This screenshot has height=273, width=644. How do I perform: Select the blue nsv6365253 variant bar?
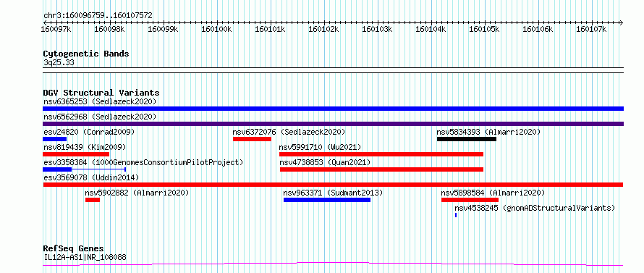pos(333,109)
